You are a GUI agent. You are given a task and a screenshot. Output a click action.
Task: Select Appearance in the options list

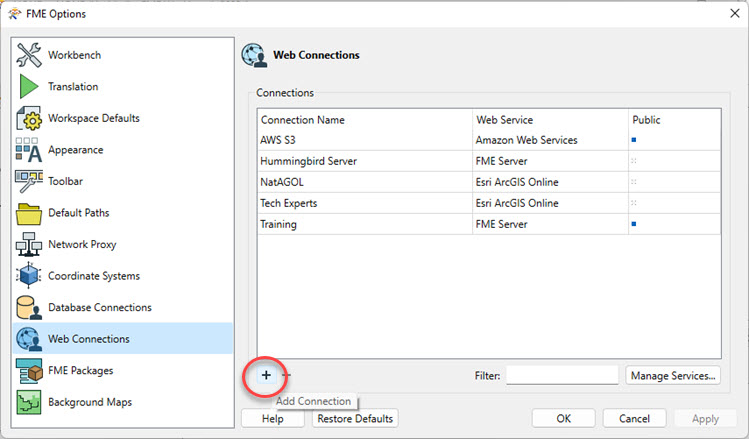[123, 150]
